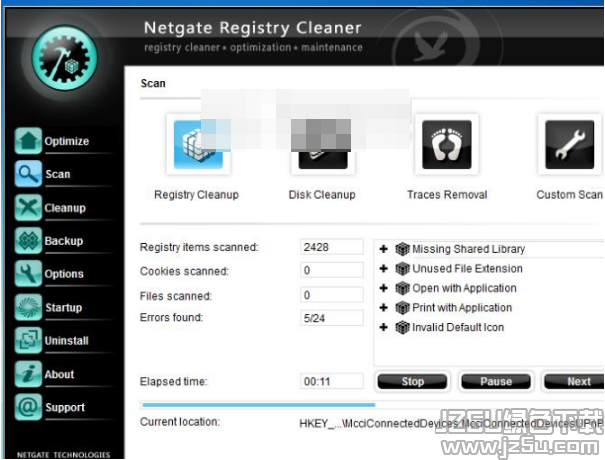The height and width of the screenshot is (460, 605).
Task: Click the scan progress bar
Action: (372, 405)
